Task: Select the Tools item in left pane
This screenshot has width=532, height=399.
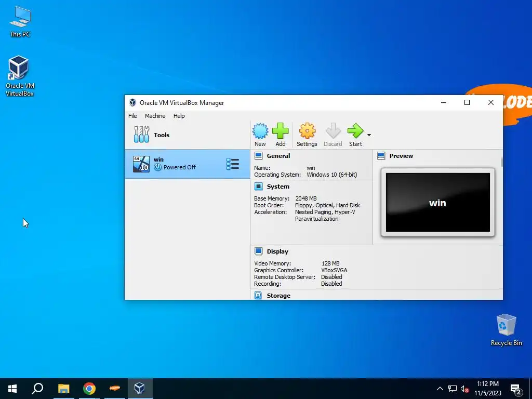Action: point(187,135)
